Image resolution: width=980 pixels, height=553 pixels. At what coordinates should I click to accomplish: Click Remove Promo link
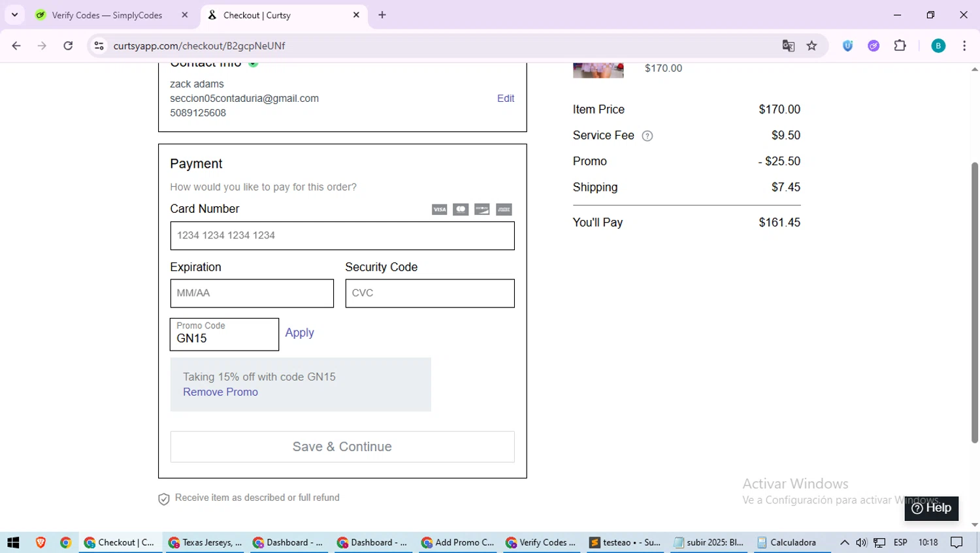point(220,392)
